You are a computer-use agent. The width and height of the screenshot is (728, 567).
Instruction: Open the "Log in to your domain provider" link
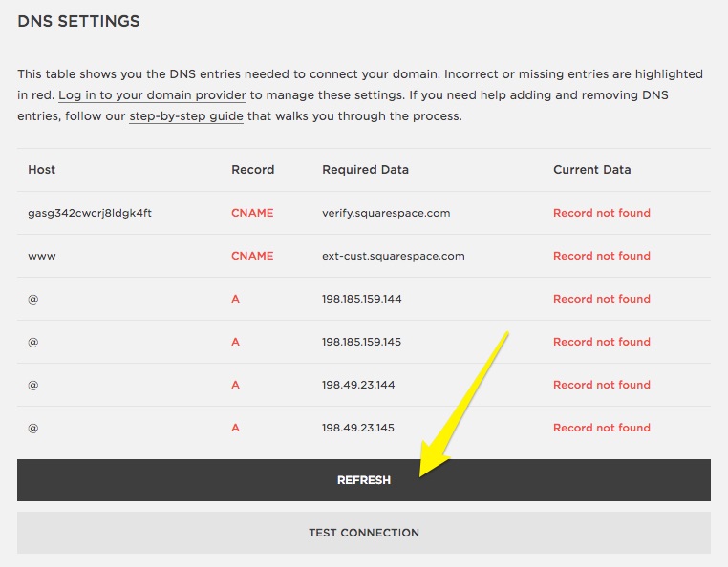coord(152,95)
